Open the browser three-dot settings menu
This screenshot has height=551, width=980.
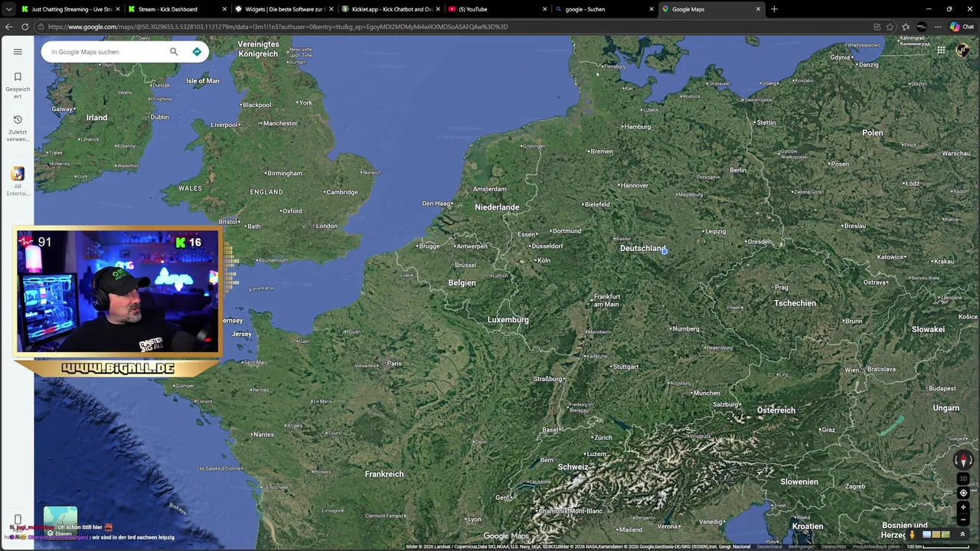point(938,27)
